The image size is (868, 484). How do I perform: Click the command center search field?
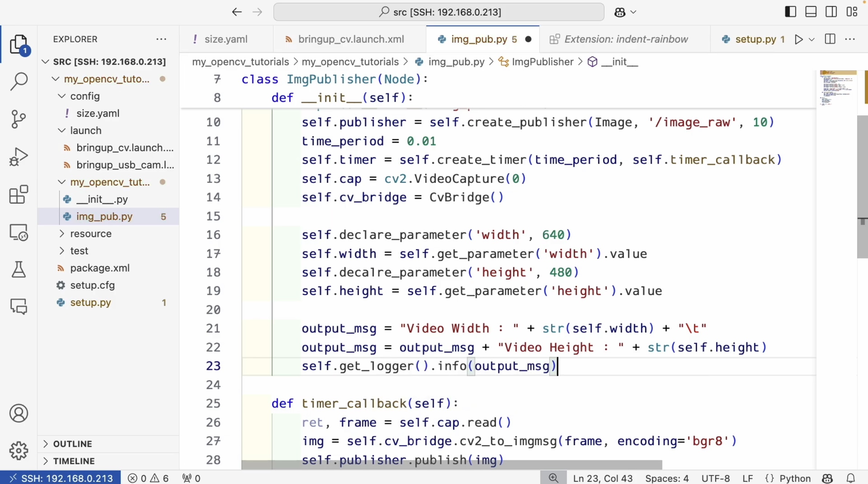click(438, 12)
